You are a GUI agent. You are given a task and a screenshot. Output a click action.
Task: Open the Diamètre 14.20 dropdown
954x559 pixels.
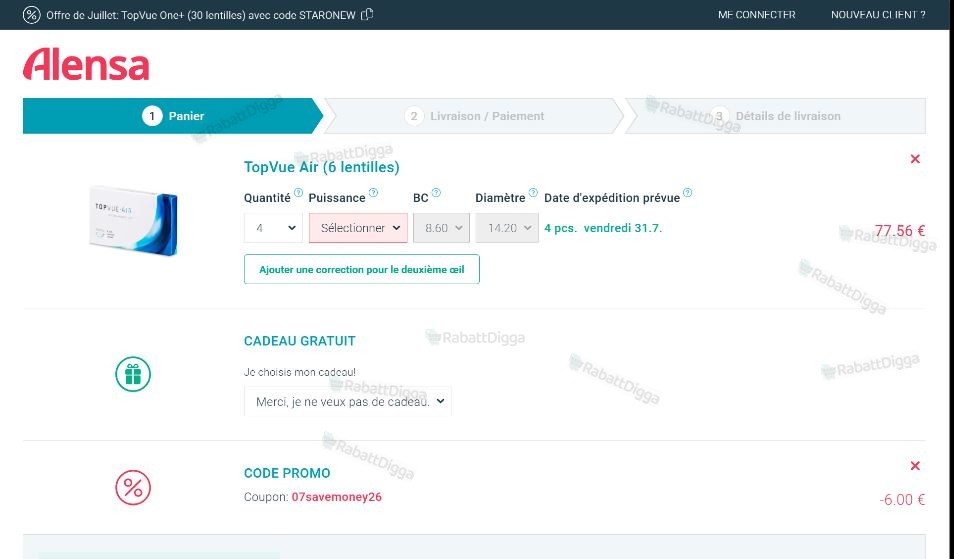click(507, 228)
